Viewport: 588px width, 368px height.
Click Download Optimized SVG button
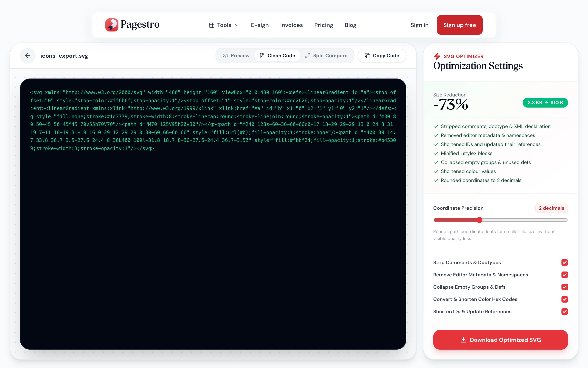click(500, 340)
